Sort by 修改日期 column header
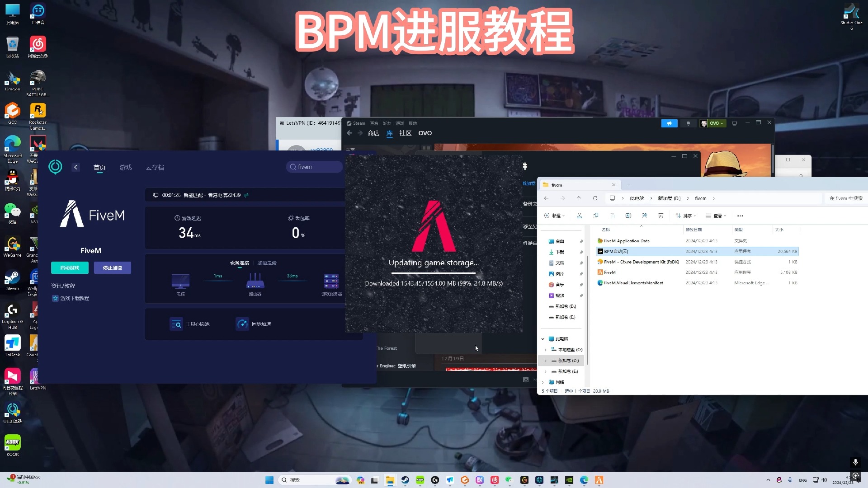Image resolution: width=868 pixels, height=488 pixels. point(694,230)
